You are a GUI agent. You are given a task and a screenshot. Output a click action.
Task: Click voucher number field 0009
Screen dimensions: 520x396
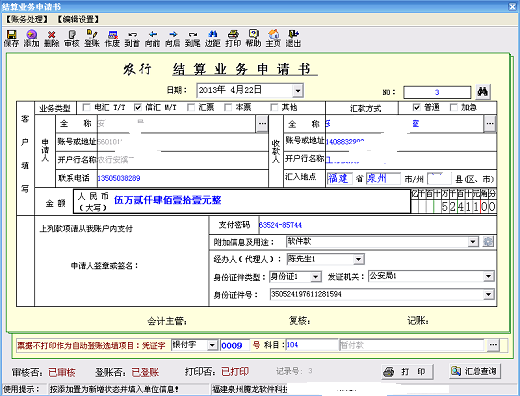coord(235,345)
